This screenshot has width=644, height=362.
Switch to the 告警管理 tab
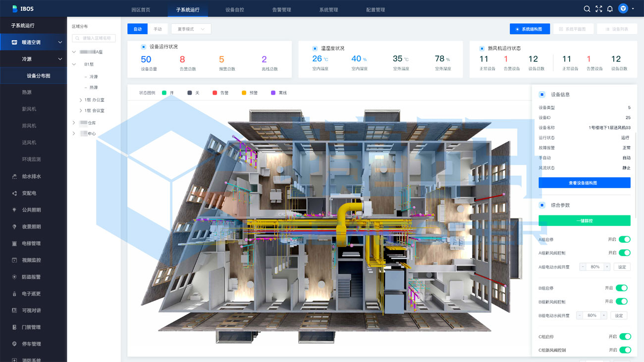[281, 9]
